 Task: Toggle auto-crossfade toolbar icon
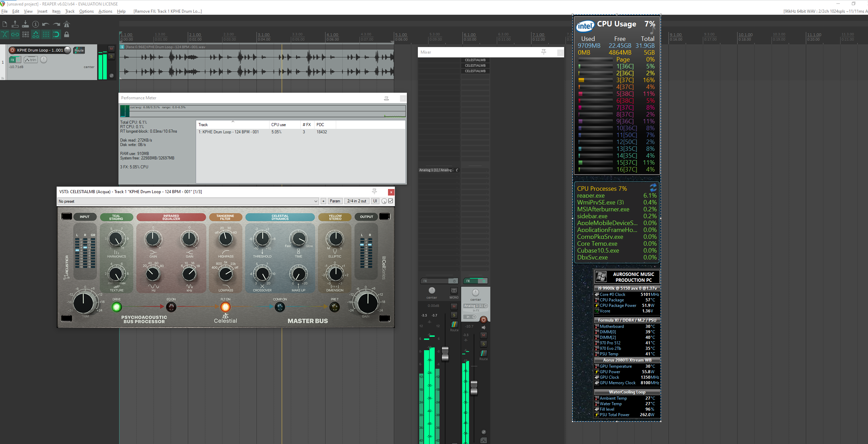point(5,34)
